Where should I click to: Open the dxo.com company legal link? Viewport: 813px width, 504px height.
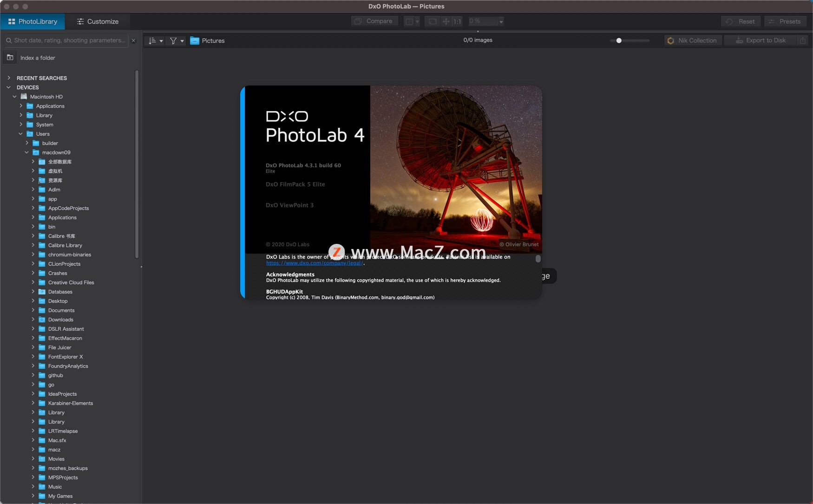pos(314,263)
